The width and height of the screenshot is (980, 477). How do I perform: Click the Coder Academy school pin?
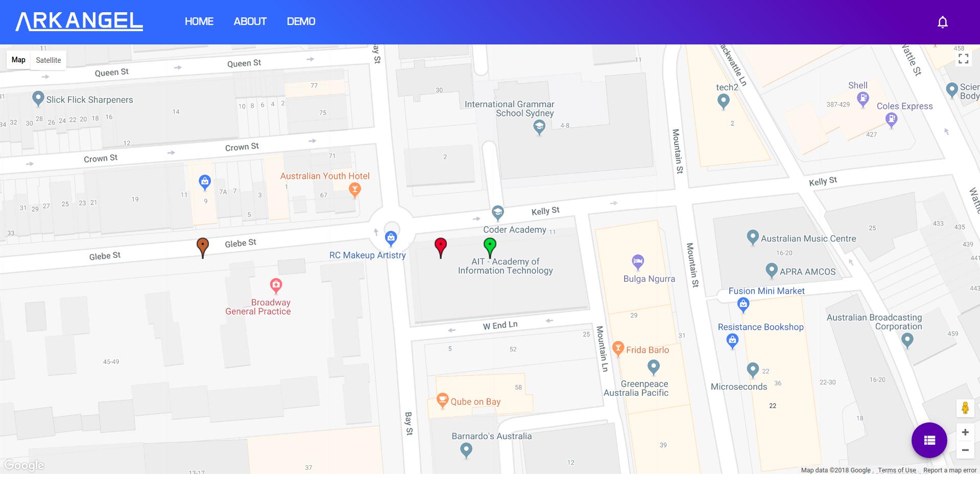(497, 213)
